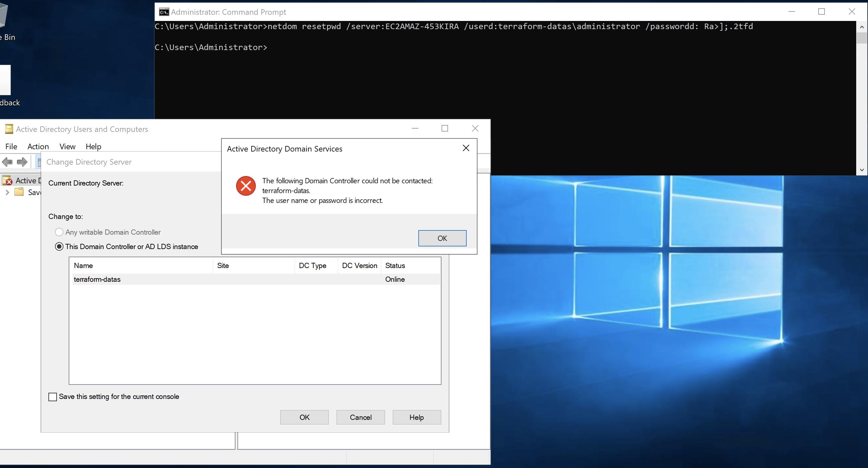Close the Active Directory Domain Services dialog
Image resolution: width=868 pixels, height=468 pixels.
(x=466, y=148)
